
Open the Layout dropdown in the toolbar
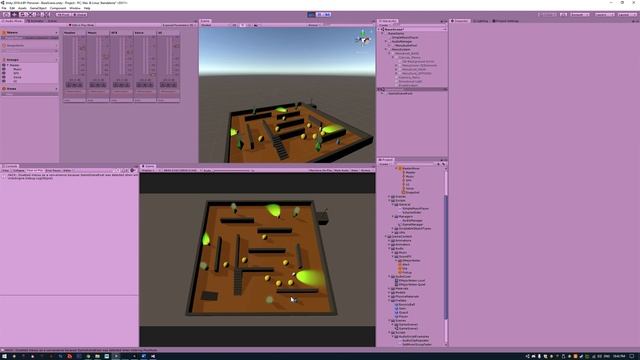click(x=627, y=14)
